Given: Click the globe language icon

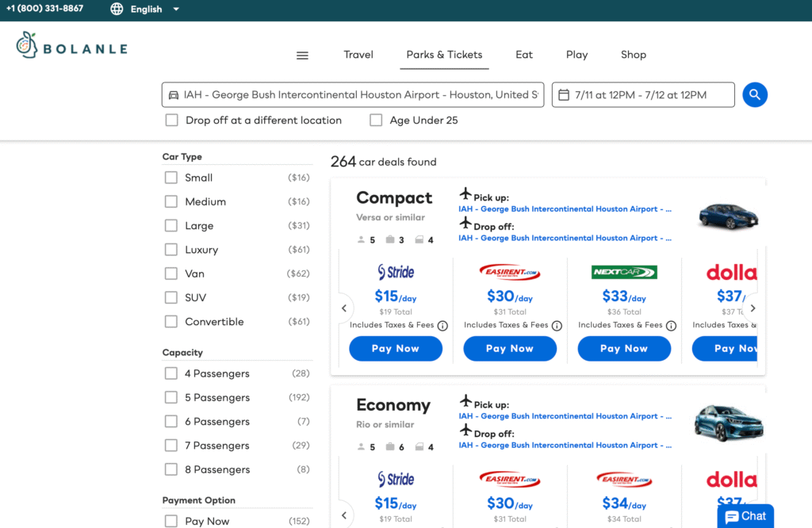Looking at the screenshot, I should coord(117,9).
